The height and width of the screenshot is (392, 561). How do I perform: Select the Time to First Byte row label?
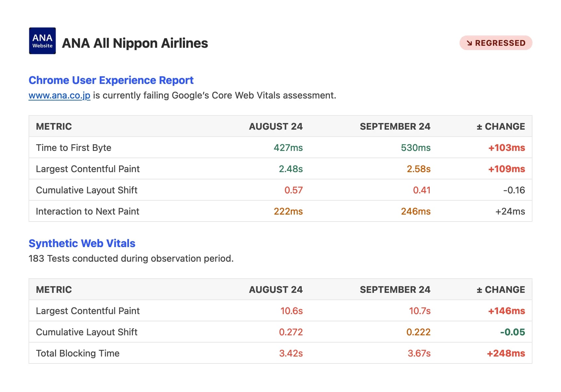click(x=74, y=148)
